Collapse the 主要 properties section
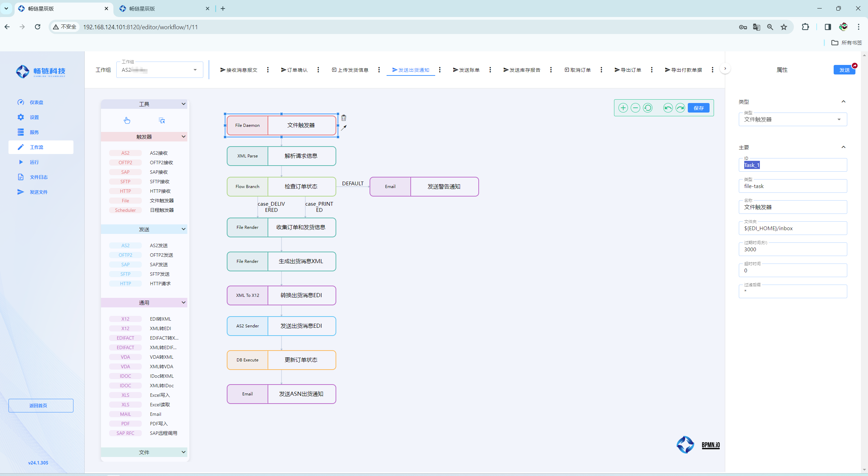 tap(843, 147)
